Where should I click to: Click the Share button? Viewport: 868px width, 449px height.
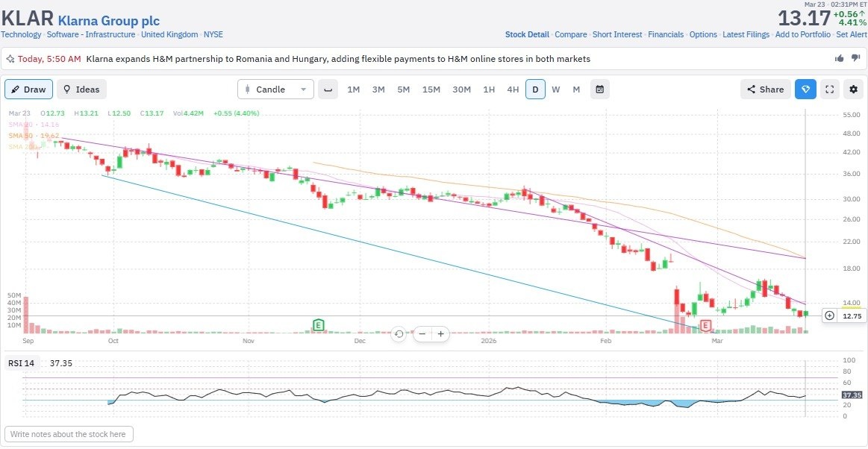click(766, 89)
